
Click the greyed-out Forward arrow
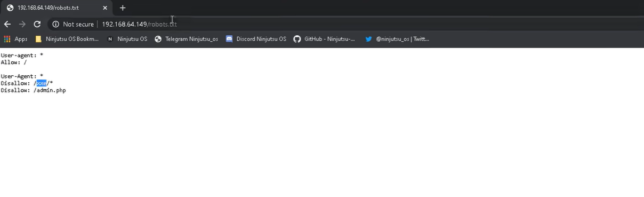point(22,24)
